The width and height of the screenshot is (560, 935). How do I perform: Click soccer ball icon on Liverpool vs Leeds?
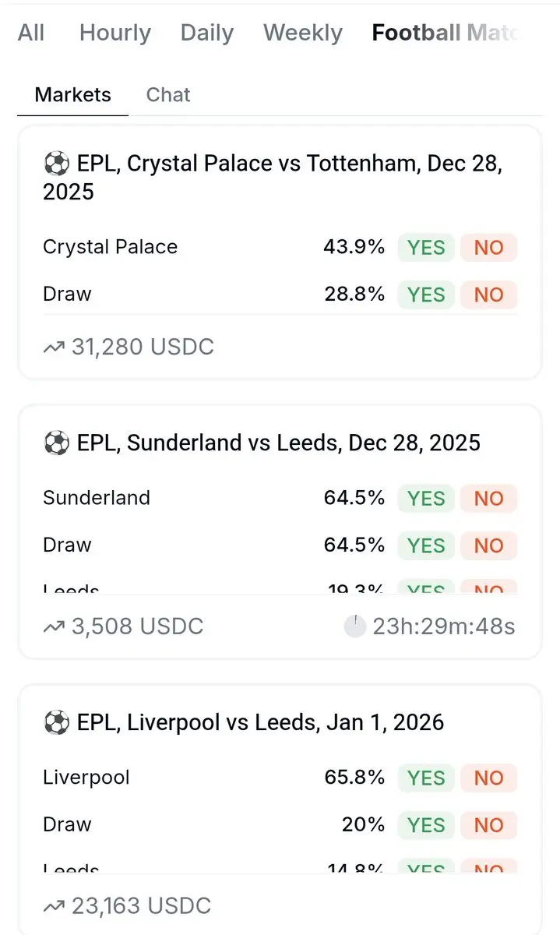[56, 722]
